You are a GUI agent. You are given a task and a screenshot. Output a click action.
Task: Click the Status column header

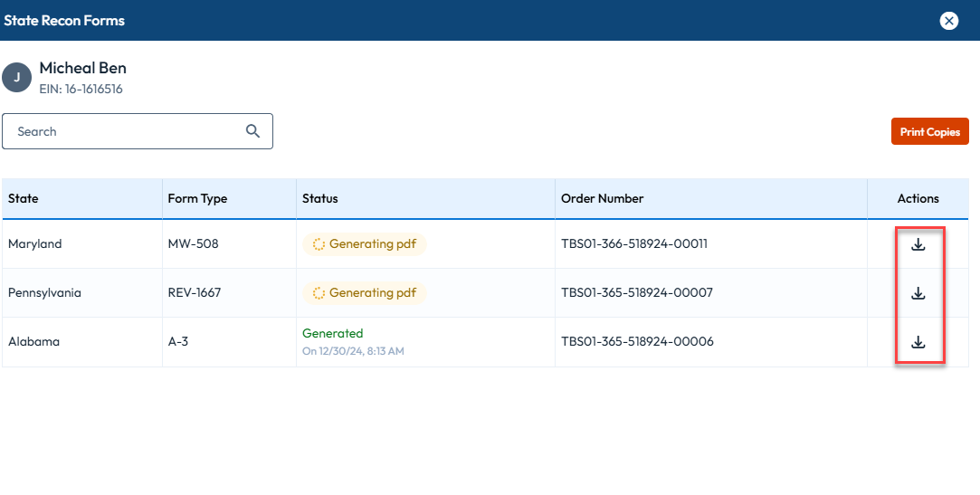point(319,199)
